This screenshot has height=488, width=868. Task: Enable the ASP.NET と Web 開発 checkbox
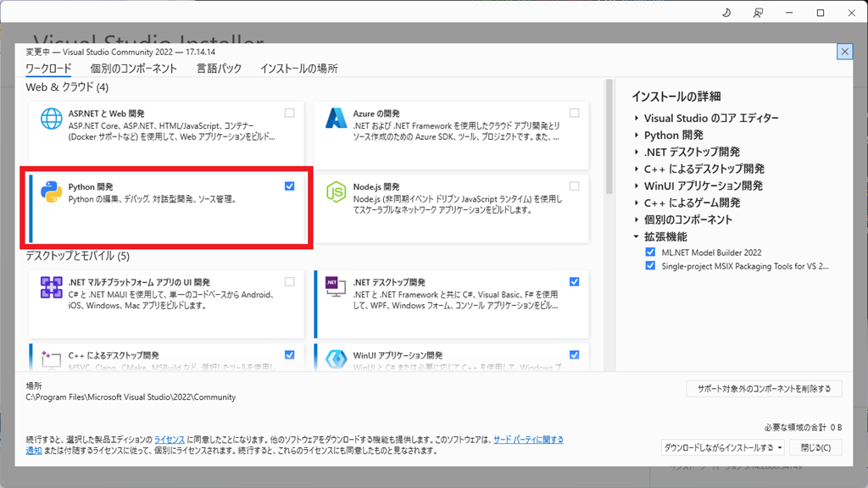(290, 113)
